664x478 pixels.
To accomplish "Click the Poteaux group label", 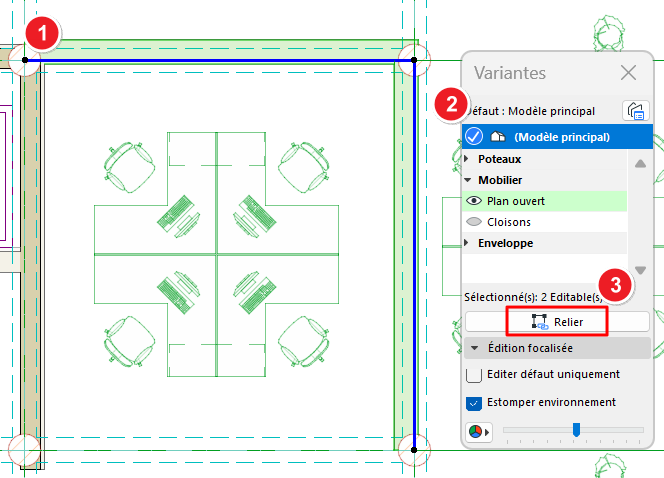I will pos(500,159).
